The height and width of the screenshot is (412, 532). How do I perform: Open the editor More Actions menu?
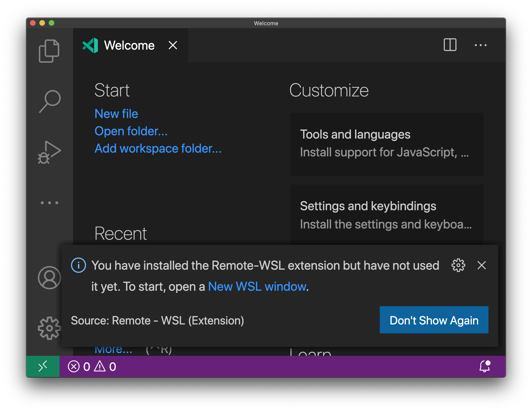point(481,45)
